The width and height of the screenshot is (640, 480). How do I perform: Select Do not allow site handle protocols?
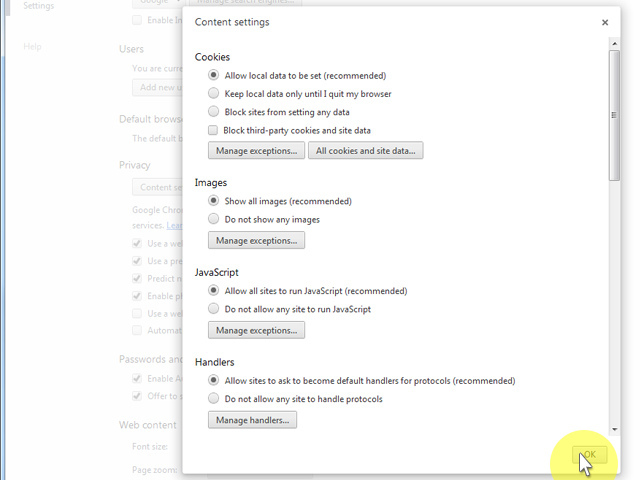coord(214,399)
